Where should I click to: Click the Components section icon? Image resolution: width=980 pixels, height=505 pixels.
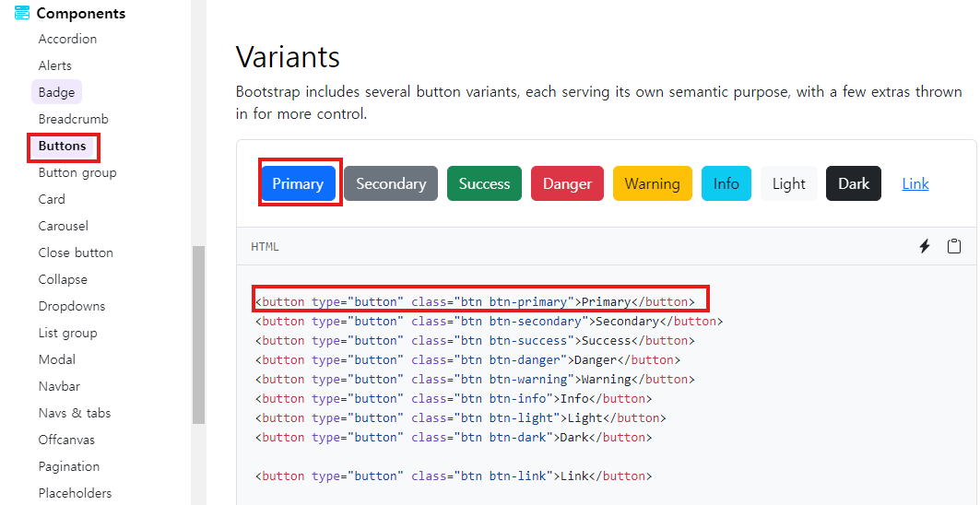22,13
